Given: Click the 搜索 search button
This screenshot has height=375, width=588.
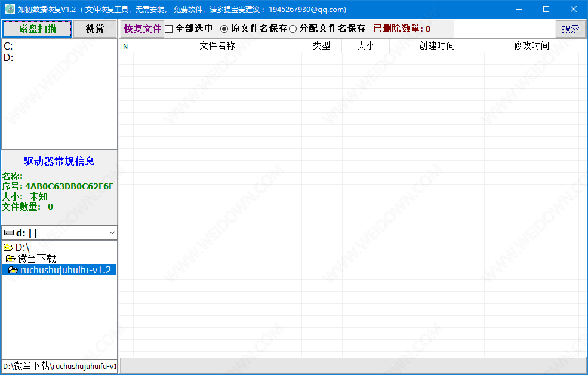Looking at the screenshot, I should tap(570, 29).
